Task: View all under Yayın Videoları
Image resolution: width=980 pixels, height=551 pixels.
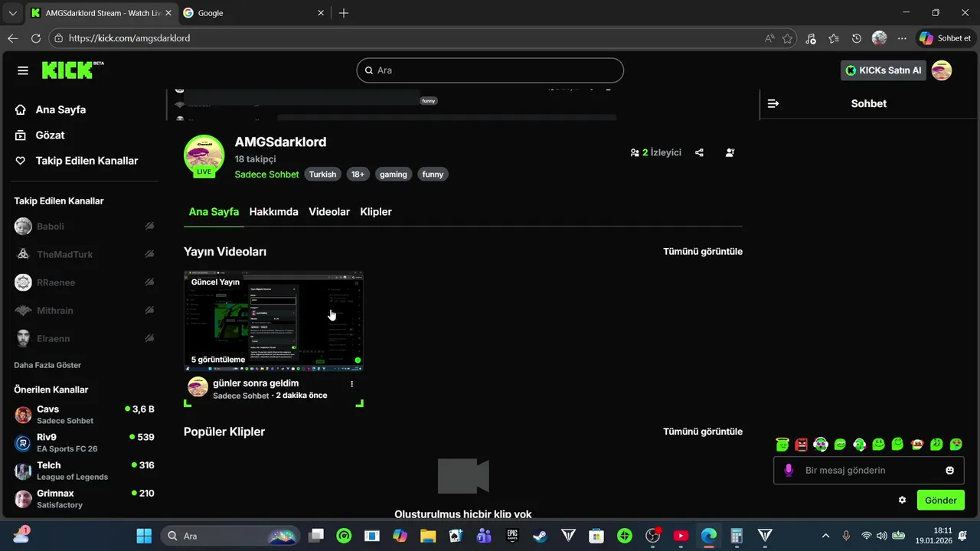Action: pos(703,252)
